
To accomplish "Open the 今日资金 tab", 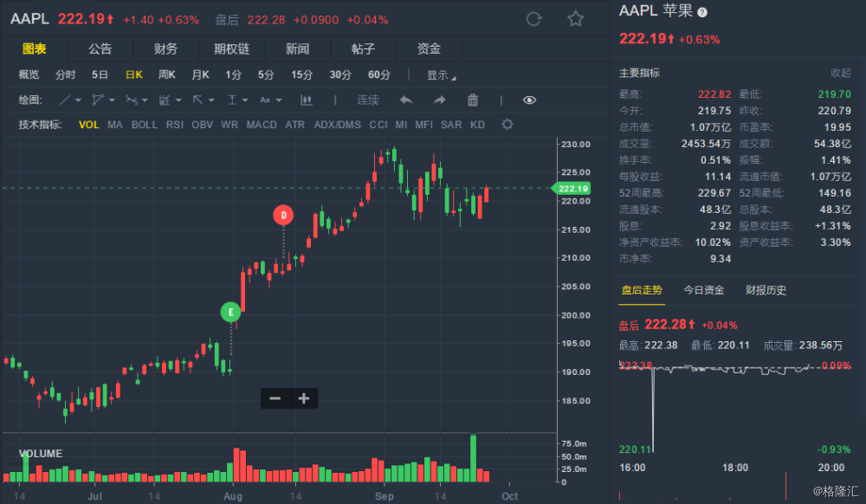I will click(703, 290).
